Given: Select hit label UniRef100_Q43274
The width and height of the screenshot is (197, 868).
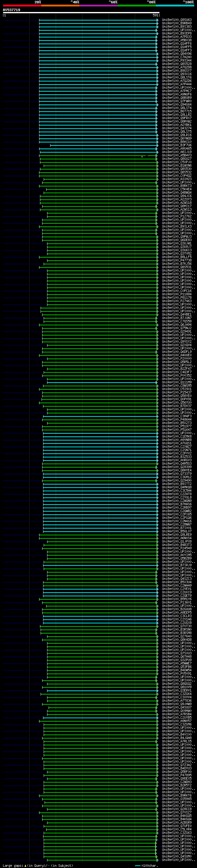Looking at the screenshot, I should tap(177, 128).
